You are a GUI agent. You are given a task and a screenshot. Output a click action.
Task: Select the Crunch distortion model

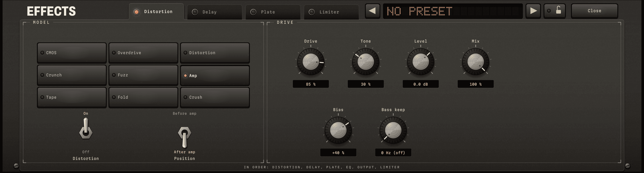(x=72, y=75)
